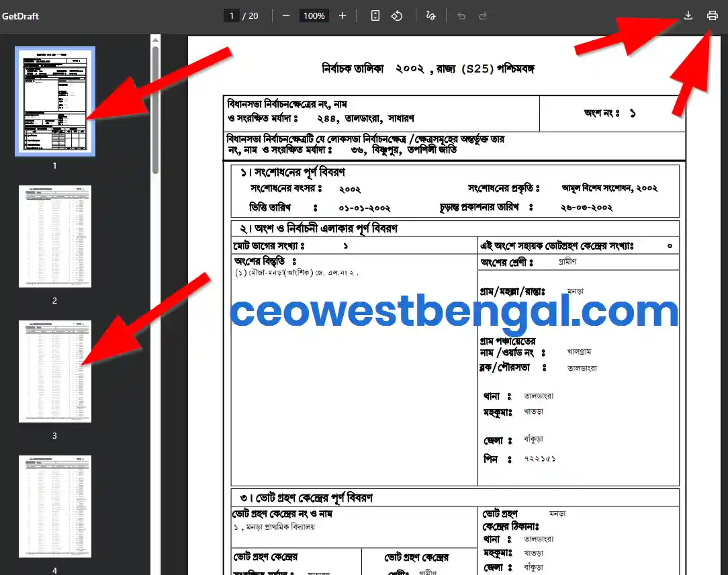Reselect the highlighted page 1 thumbnail
The height and width of the screenshot is (575, 728).
pos(54,101)
